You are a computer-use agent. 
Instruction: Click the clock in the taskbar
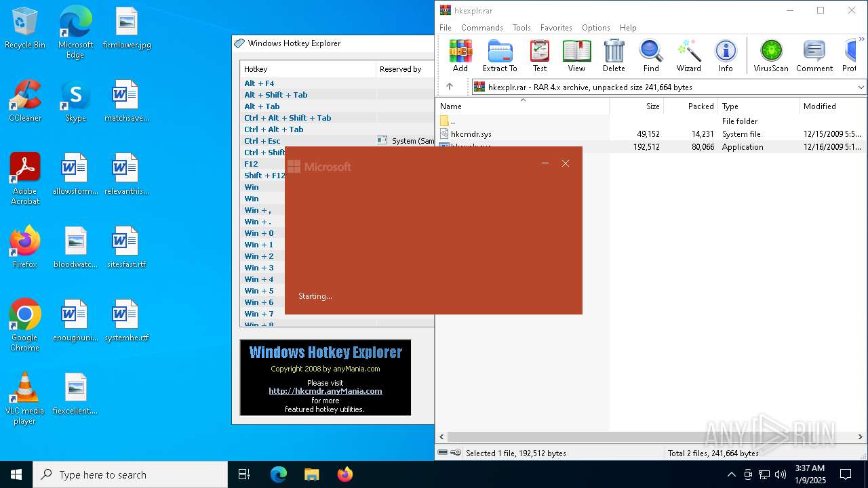point(810,474)
